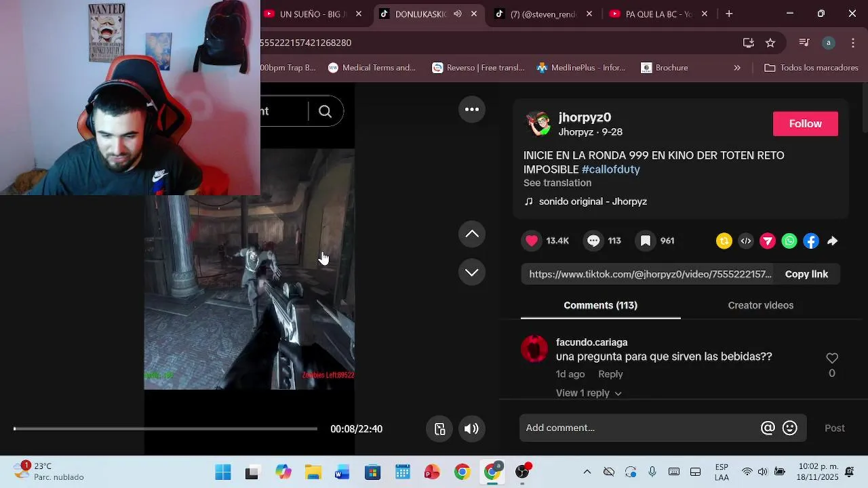Open 'Todos los marcadores' folder
The width and height of the screenshot is (868, 488).
pyautogui.click(x=811, y=68)
